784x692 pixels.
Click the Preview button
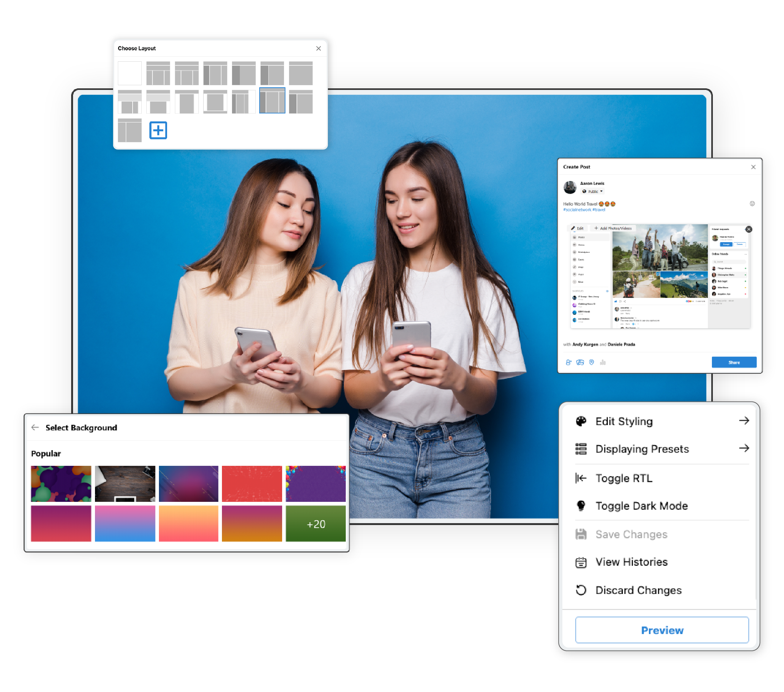coord(662,630)
